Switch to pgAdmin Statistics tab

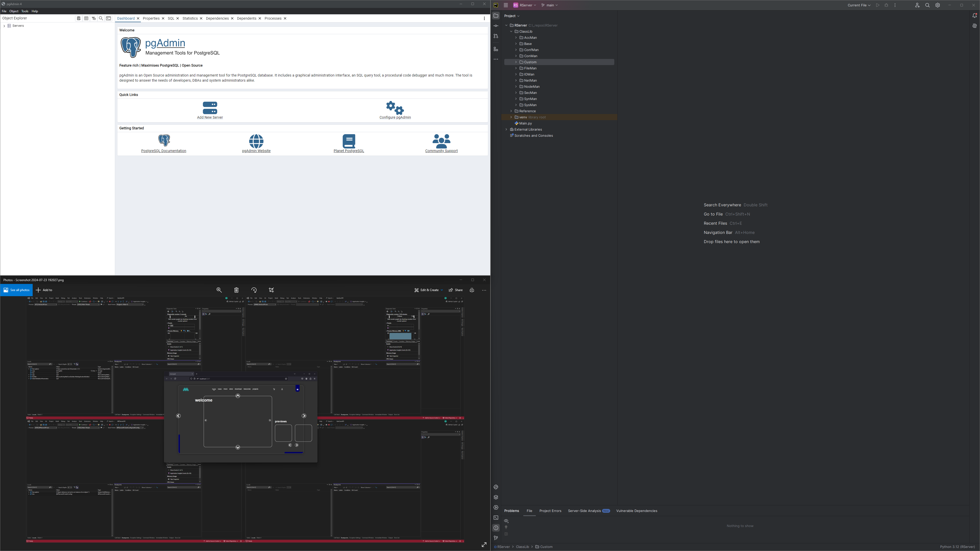[190, 18]
